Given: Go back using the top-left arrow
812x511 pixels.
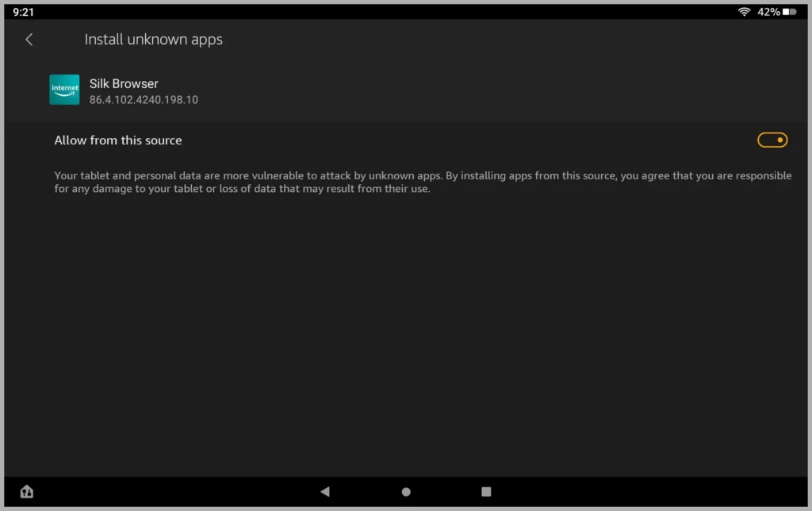Looking at the screenshot, I should (x=29, y=40).
